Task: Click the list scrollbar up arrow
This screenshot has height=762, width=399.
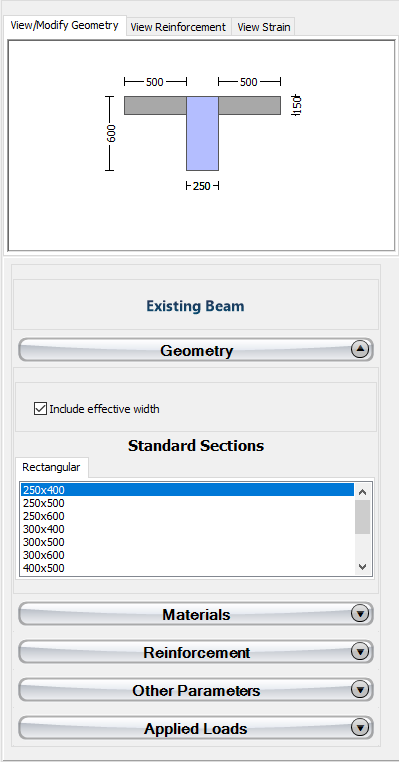Action: [362, 491]
